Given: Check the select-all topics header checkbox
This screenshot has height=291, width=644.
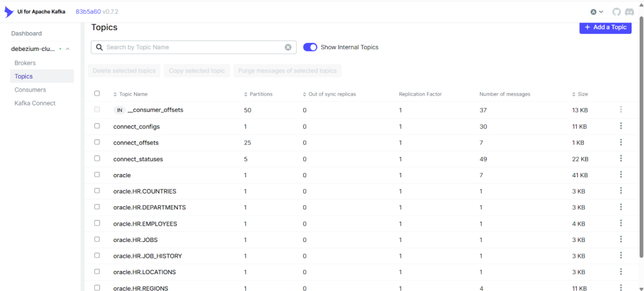Looking at the screenshot, I should (97, 94).
